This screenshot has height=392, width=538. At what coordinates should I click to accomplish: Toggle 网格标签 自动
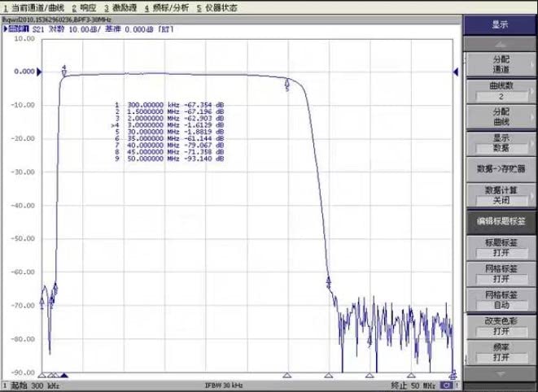click(x=501, y=300)
